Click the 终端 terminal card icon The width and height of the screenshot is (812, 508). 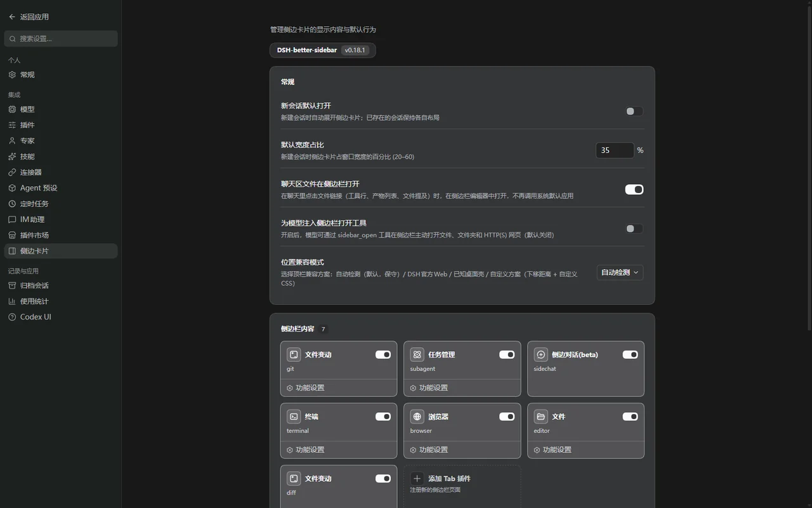coord(294,417)
